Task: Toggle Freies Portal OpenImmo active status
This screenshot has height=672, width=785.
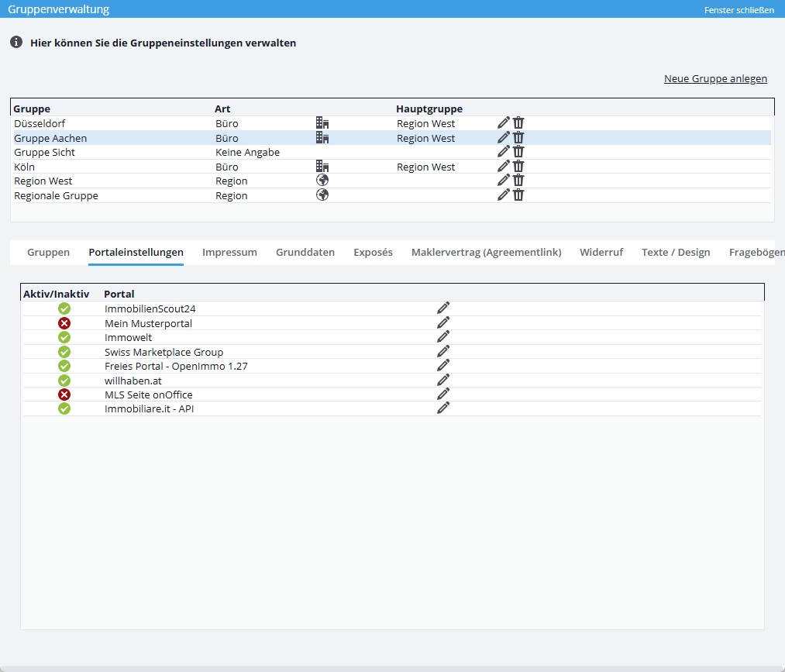Action: coord(64,366)
